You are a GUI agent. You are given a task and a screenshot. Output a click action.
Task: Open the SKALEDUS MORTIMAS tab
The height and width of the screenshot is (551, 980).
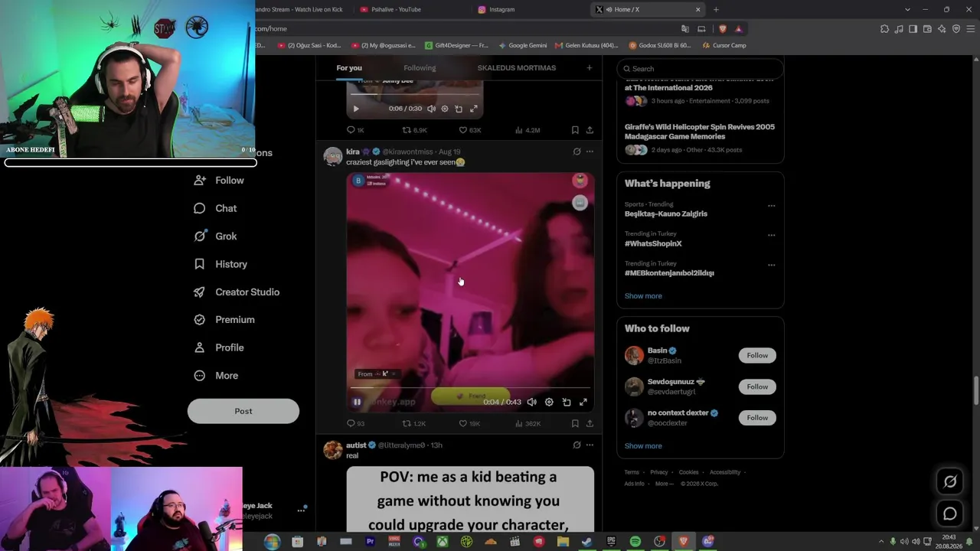[x=517, y=68]
